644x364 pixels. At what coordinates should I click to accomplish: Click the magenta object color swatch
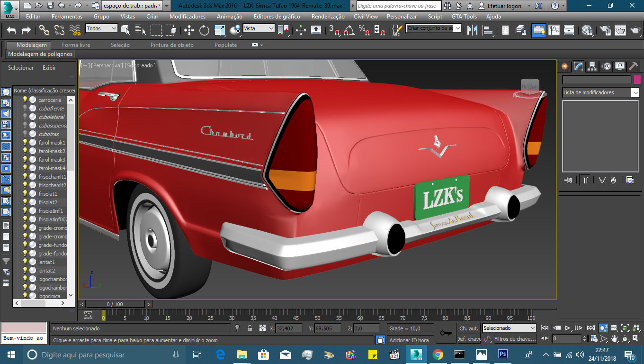click(x=637, y=80)
